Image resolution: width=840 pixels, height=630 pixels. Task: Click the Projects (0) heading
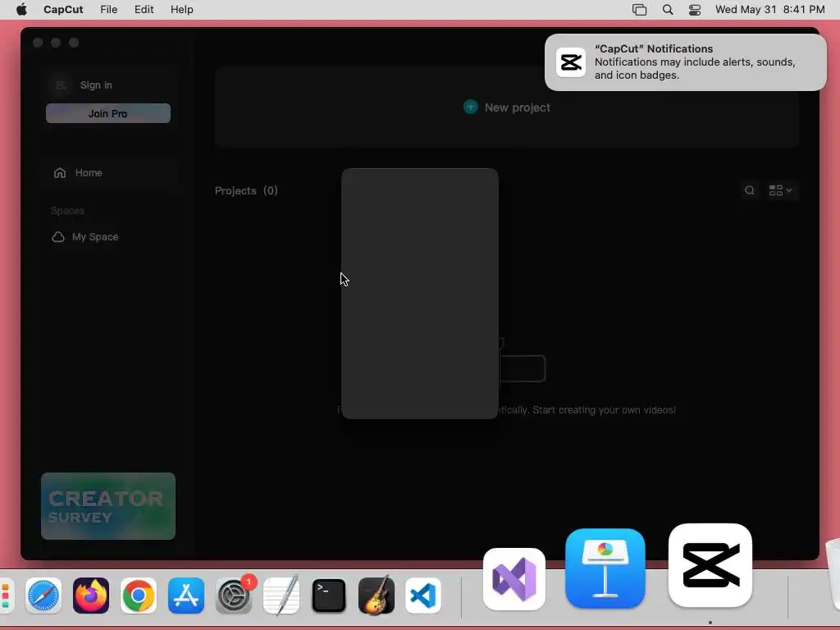pos(246,190)
